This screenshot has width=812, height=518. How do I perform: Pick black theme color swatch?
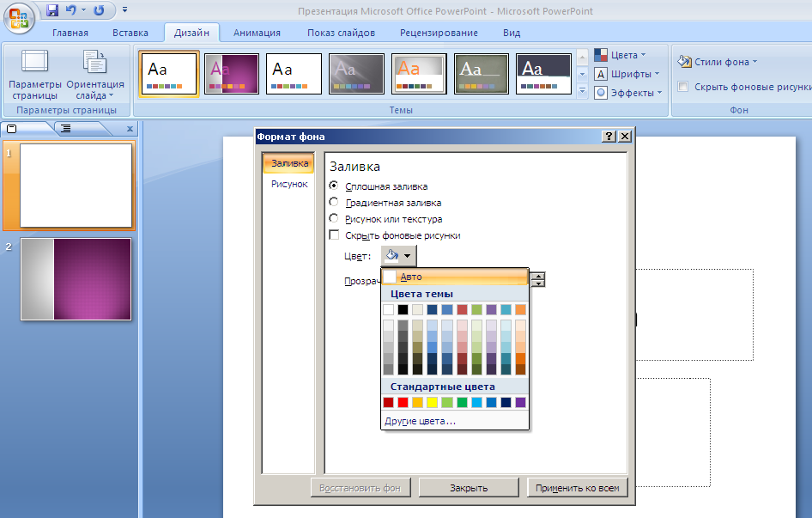coord(403,309)
